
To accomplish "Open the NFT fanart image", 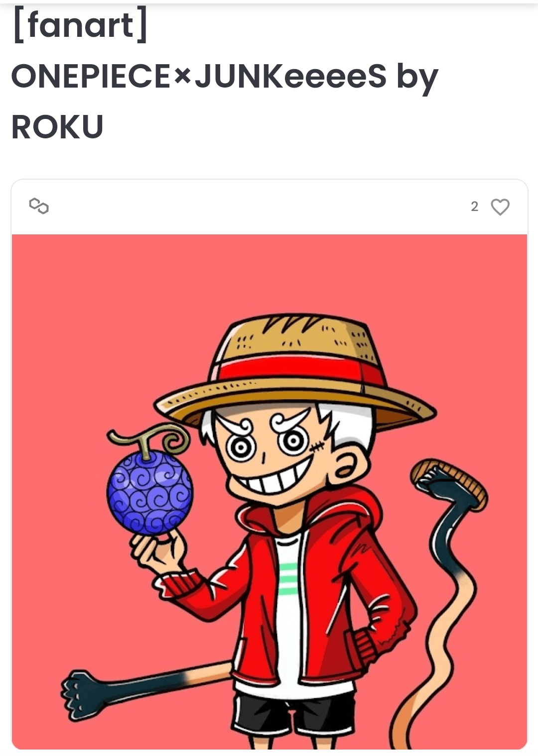I will [269, 492].
